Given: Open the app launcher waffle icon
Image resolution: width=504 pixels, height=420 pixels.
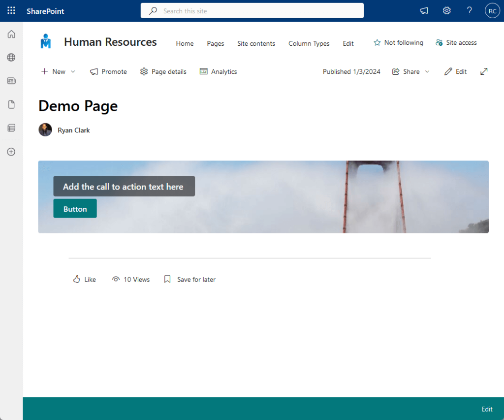Looking at the screenshot, I should tap(11, 11).
